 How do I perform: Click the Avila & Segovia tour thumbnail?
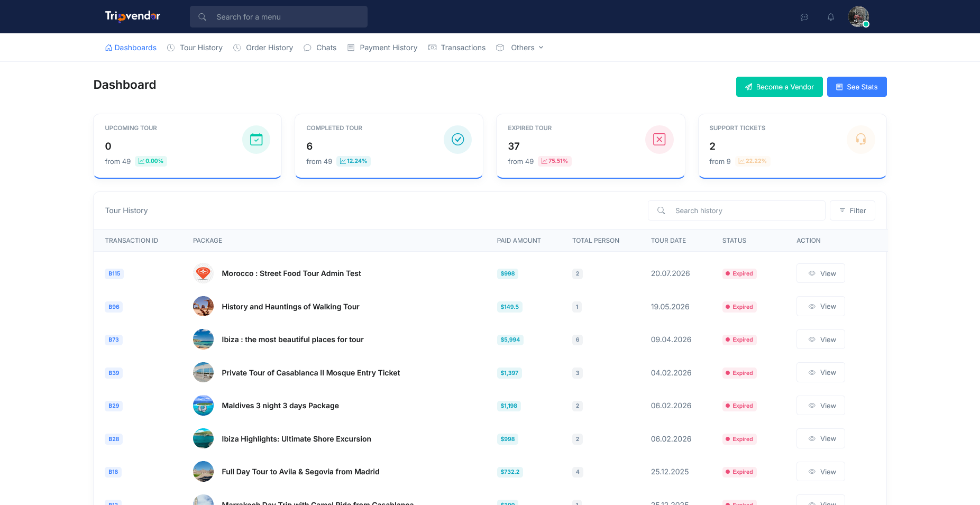coord(203,472)
